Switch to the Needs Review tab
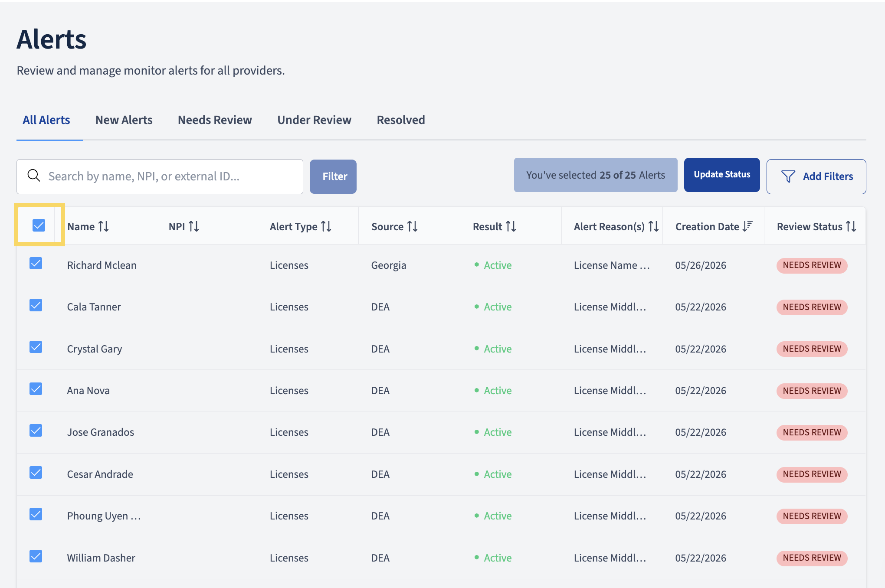Viewport: 885px width, 588px height. coord(215,120)
